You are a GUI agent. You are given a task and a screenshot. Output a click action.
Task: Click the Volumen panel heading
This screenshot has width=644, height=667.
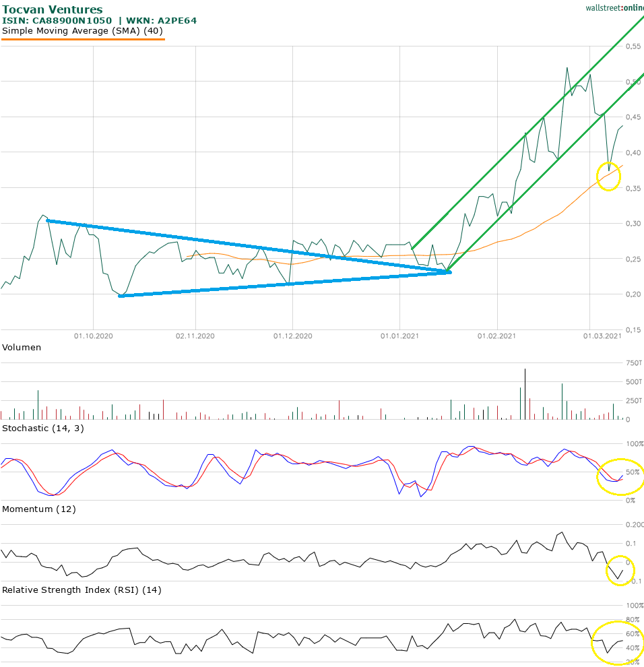[22, 348]
